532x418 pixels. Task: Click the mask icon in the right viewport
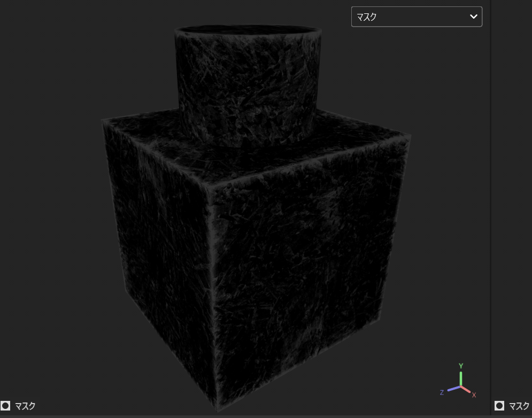point(499,406)
